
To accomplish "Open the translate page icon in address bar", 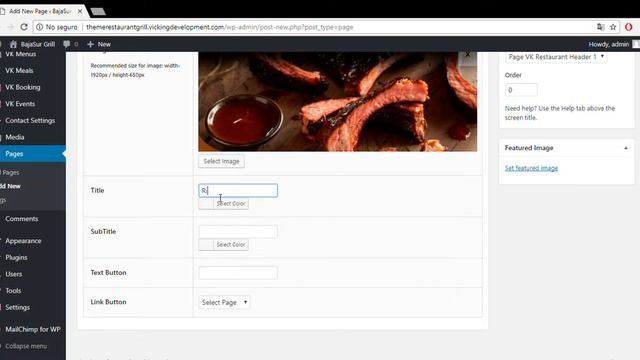I will pyautogui.click(x=600, y=27).
